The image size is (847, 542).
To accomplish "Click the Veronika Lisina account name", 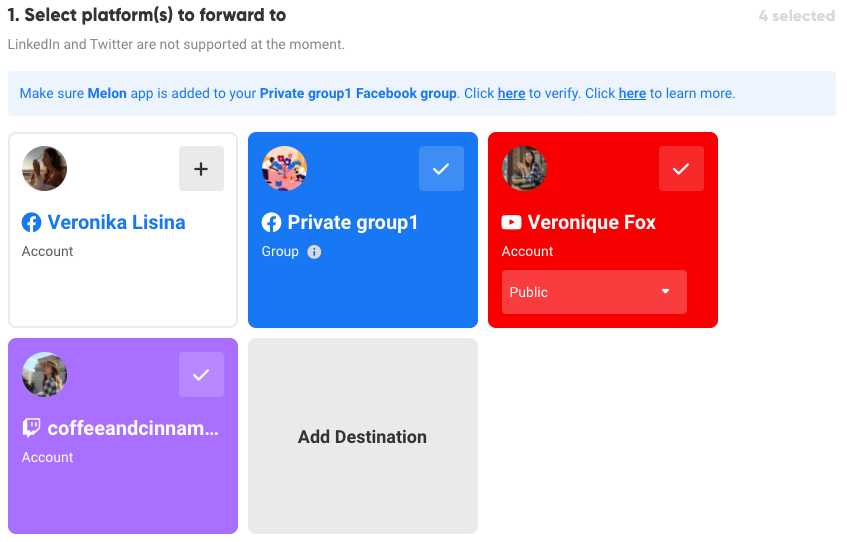I will pyautogui.click(x=116, y=223).
